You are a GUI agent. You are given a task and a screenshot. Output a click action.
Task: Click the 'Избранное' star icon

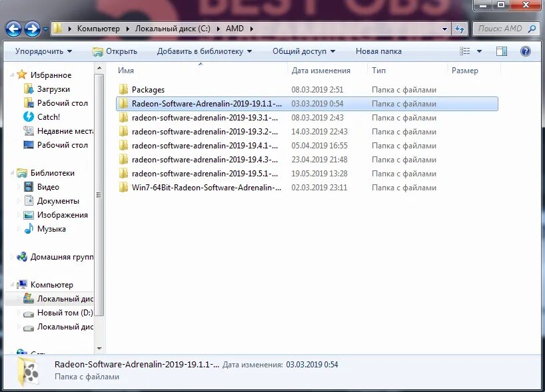tap(21, 75)
